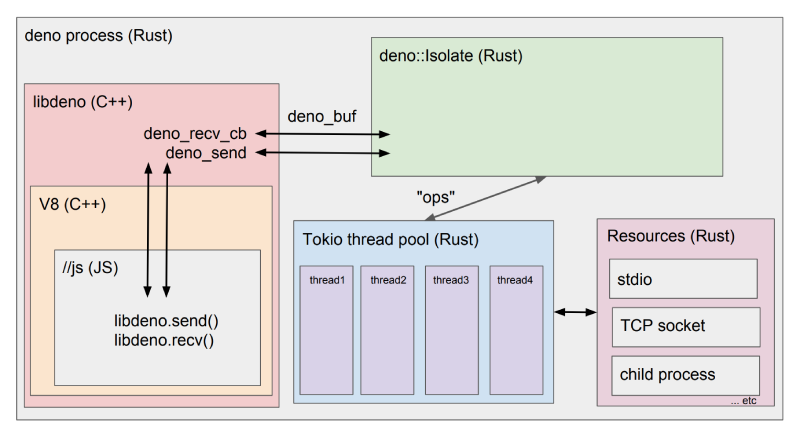Image resolution: width=800 pixels, height=430 pixels.
Task: Click the "deno_send" label
Action: (206, 153)
